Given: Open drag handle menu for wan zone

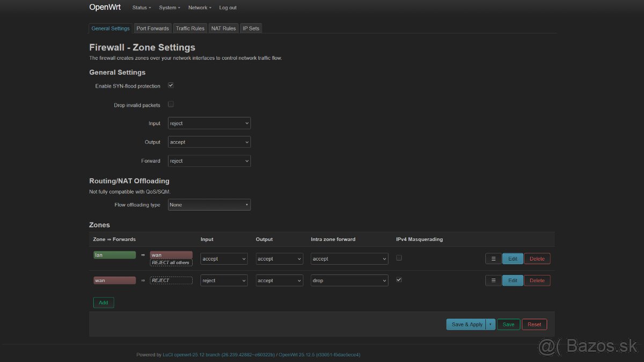Looking at the screenshot, I should coord(493,280).
